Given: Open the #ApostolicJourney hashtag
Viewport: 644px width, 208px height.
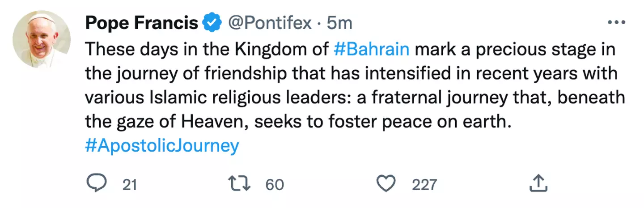Looking at the screenshot, I should pos(162,146).
